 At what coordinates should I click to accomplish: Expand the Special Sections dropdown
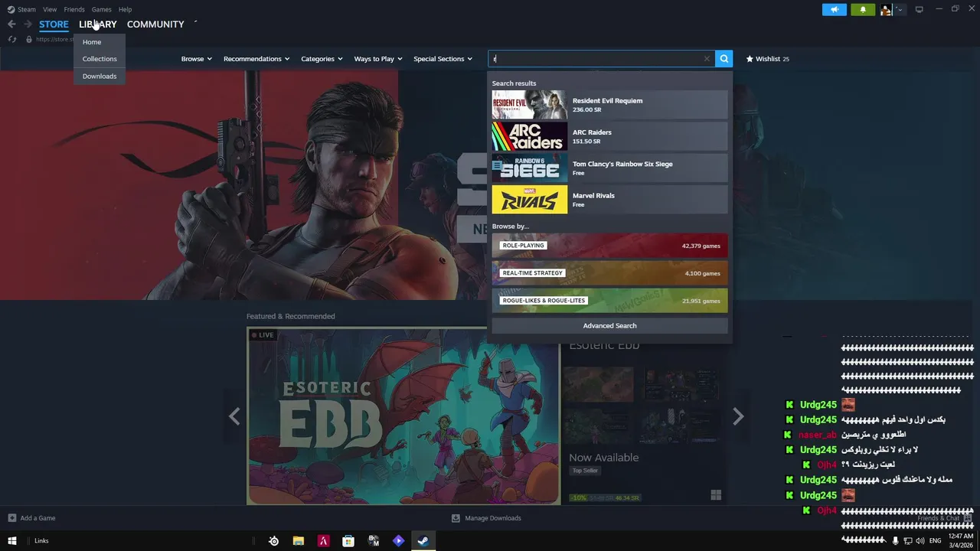tap(443, 59)
